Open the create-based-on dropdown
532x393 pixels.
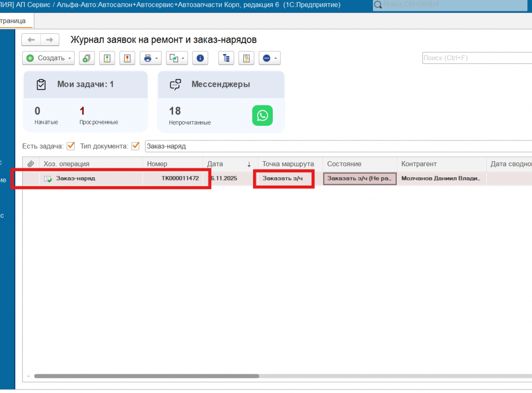[x=177, y=58]
